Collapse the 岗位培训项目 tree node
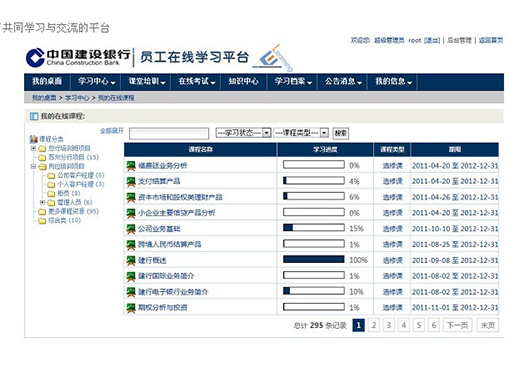Screen dimensions: 520x374 point(33,166)
